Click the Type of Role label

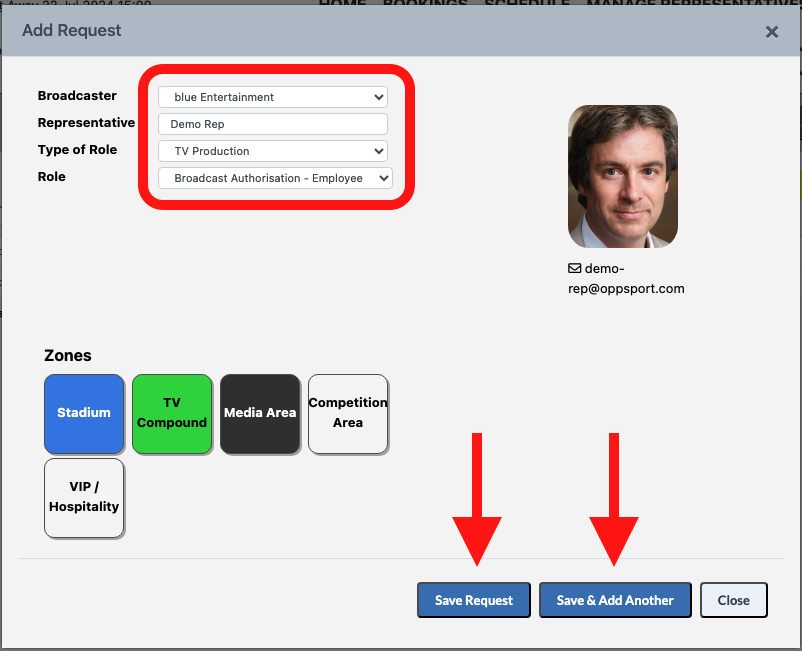[x=77, y=150]
